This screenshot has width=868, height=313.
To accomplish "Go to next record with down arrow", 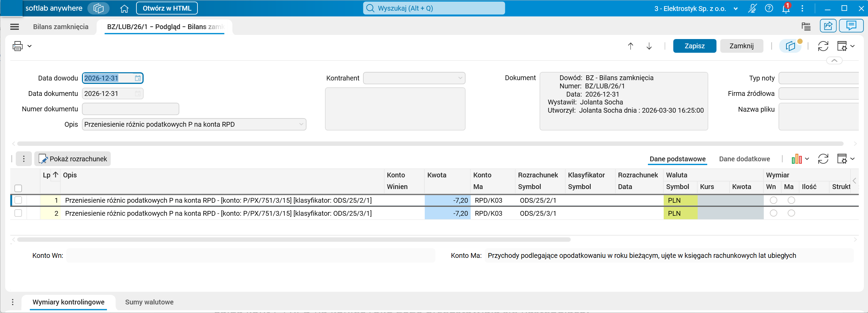I will 649,46.
